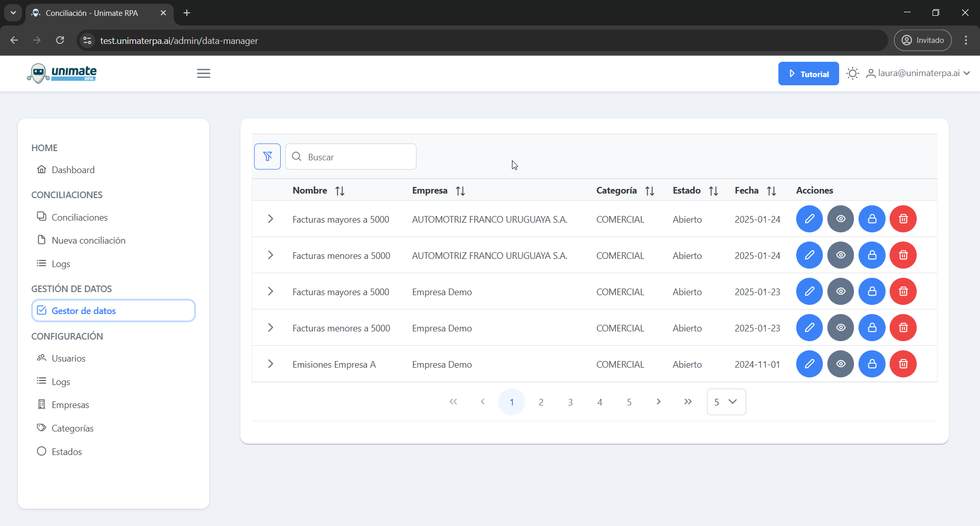Go to page 3 of results
980x526 pixels.
(570, 402)
